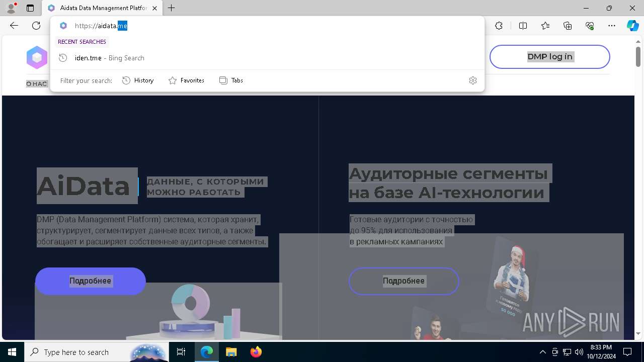Open the clock showing 8:33 PM

tap(601, 352)
